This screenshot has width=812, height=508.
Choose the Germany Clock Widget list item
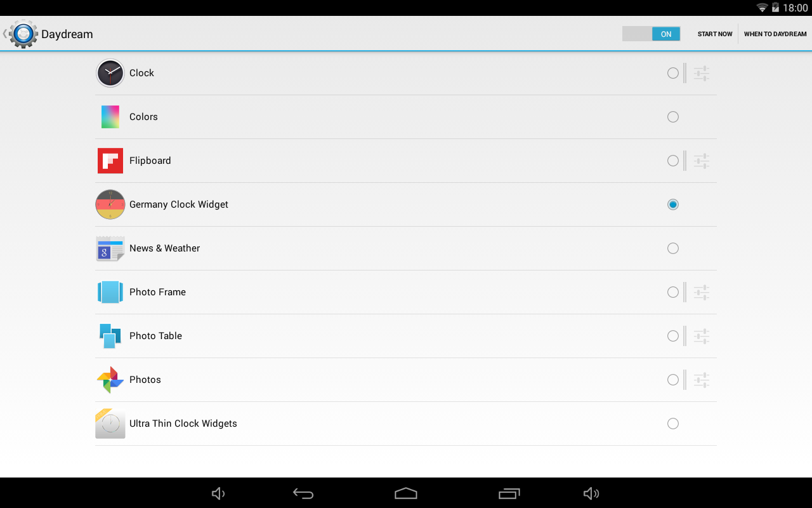pyautogui.click(x=406, y=204)
